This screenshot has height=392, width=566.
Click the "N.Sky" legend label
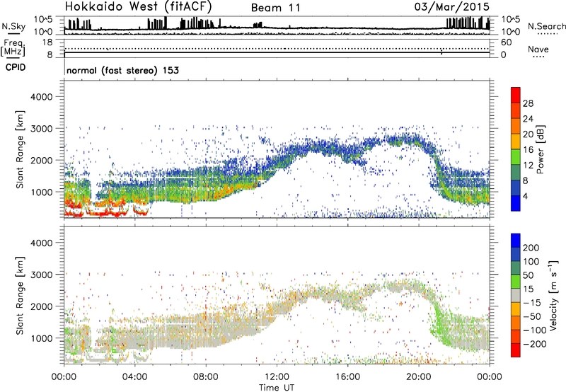pyautogui.click(x=13, y=26)
